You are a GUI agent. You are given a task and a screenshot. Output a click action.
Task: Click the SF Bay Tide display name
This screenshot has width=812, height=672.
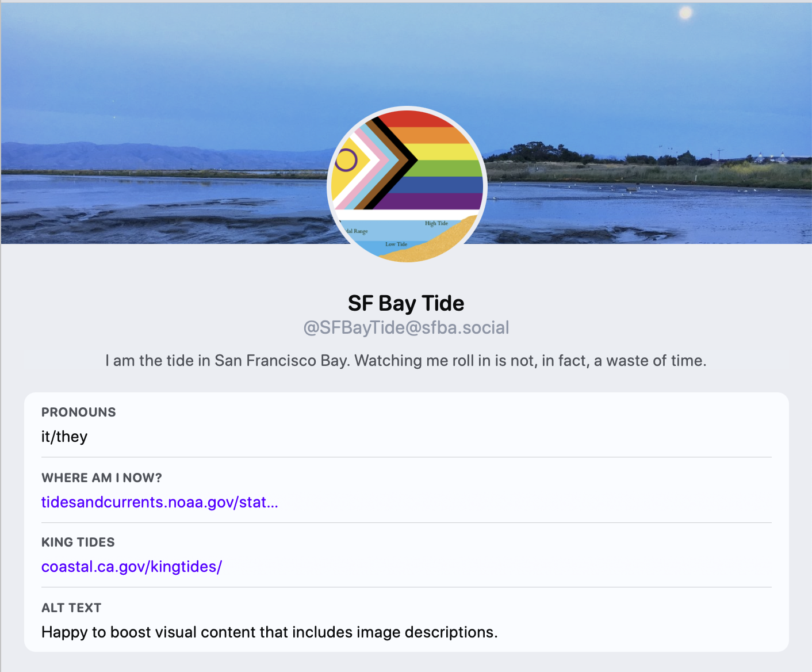[x=406, y=303]
